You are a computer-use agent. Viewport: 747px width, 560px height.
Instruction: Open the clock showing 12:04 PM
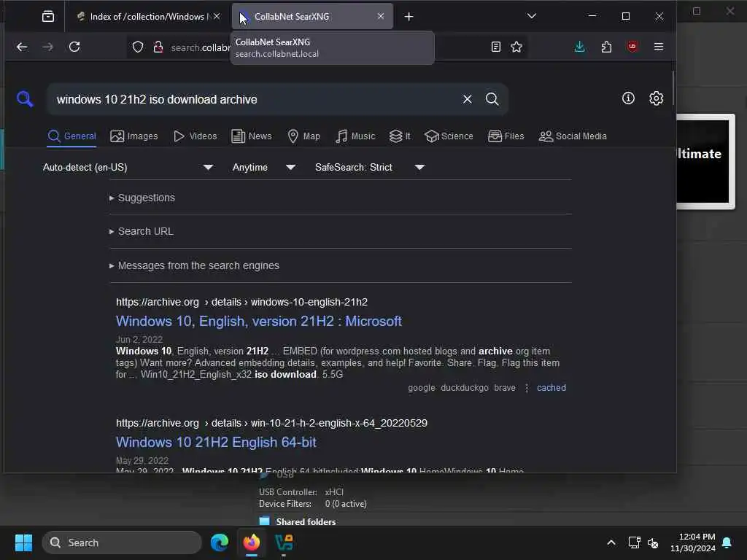(x=693, y=542)
